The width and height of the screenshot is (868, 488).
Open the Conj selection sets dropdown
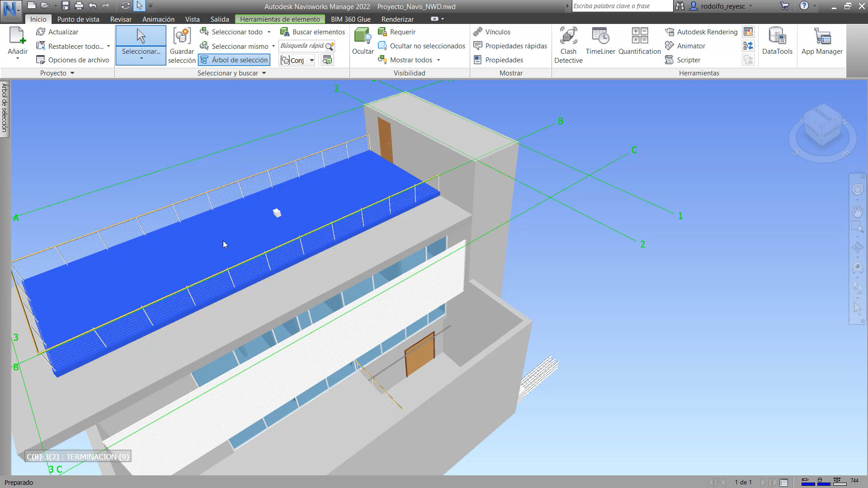coord(311,60)
